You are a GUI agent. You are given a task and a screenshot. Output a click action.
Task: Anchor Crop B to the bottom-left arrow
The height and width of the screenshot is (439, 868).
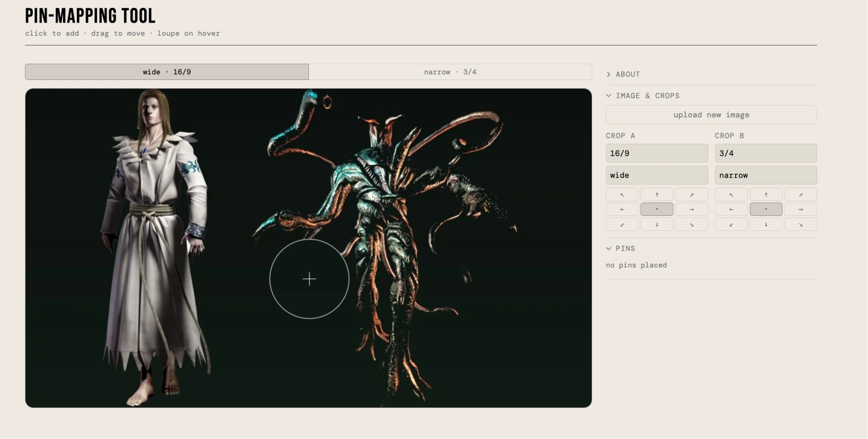[x=731, y=224]
